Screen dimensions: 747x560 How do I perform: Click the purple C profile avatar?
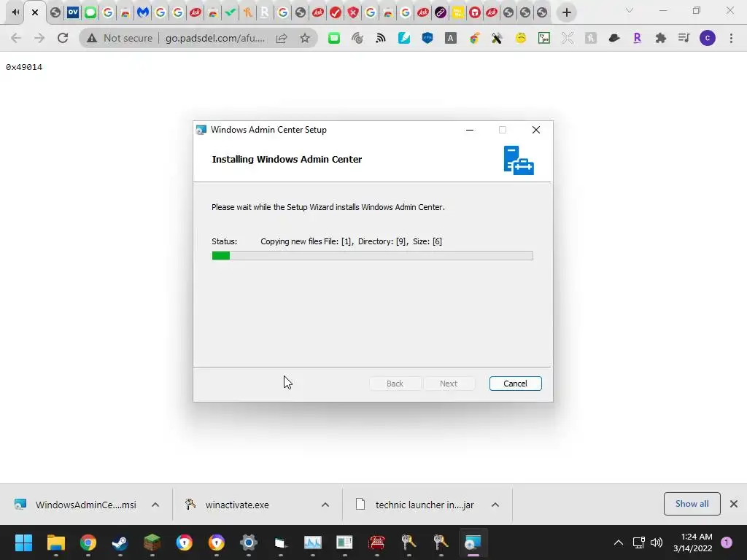point(708,38)
